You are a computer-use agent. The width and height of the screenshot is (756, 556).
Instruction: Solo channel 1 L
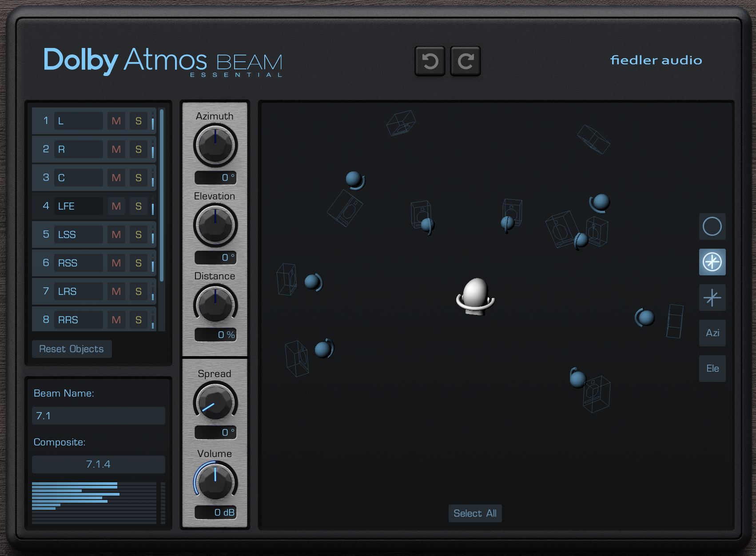click(139, 121)
